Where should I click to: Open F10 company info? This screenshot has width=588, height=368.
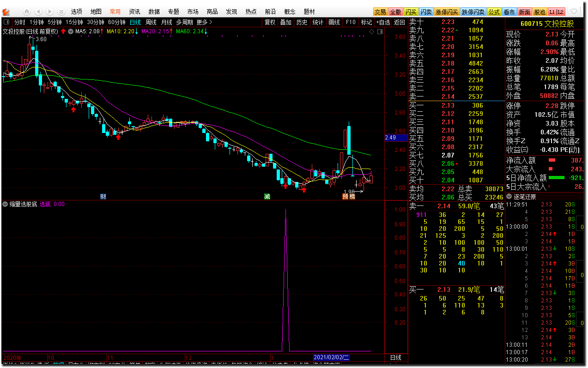coord(351,22)
